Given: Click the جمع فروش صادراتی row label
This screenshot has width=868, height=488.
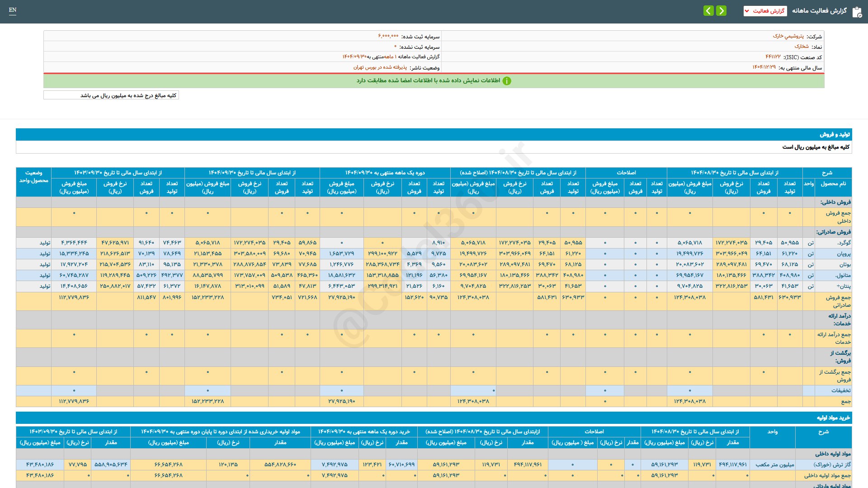Looking at the screenshot, I should tap(838, 301).
